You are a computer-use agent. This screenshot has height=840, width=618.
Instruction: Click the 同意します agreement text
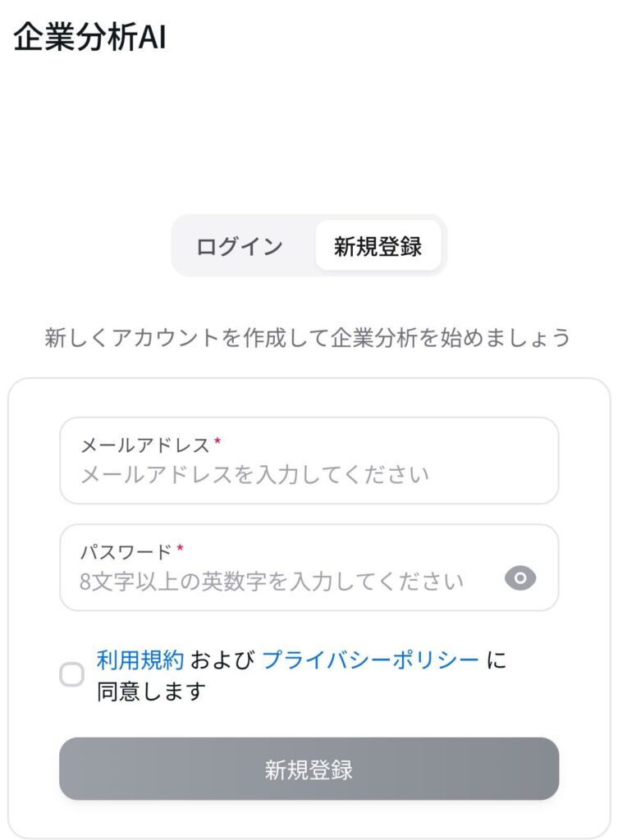pyautogui.click(x=151, y=692)
